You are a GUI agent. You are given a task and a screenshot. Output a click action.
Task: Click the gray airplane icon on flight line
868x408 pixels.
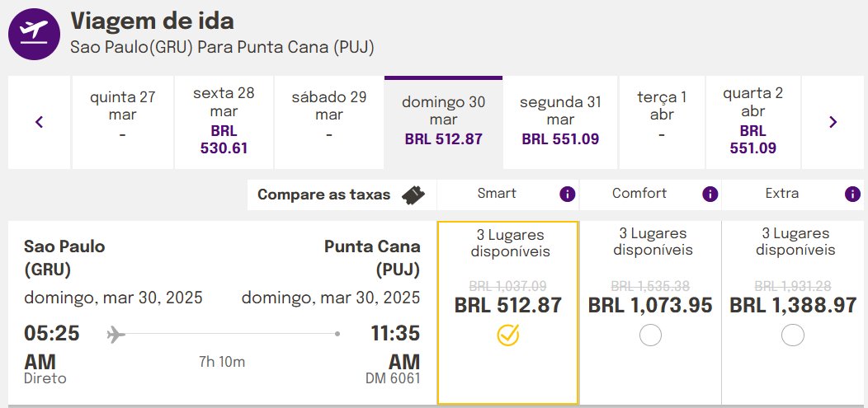pyautogui.click(x=116, y=334)
